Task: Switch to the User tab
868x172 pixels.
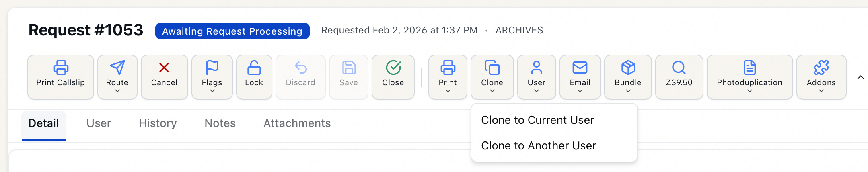Action: (99, 123)
